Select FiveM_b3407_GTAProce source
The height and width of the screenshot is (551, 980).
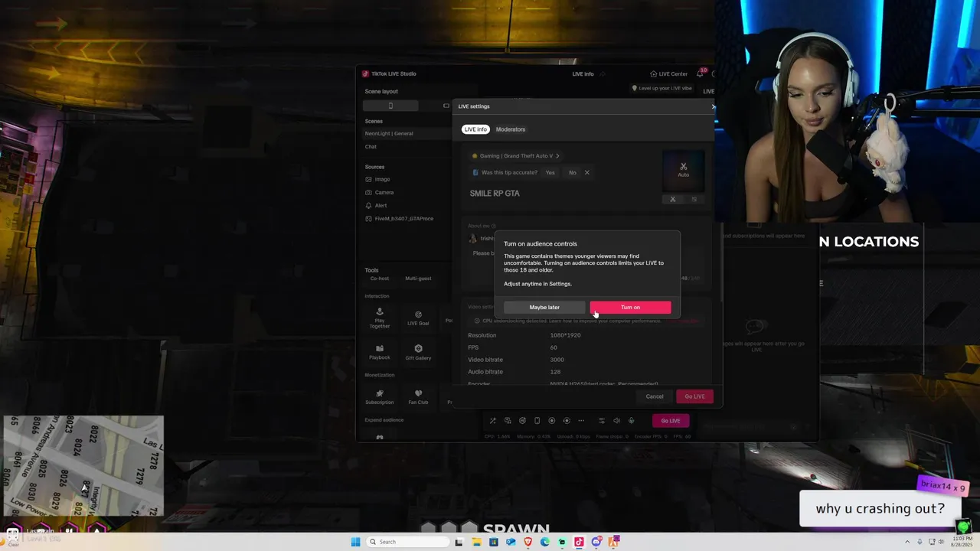pos(400,218)
